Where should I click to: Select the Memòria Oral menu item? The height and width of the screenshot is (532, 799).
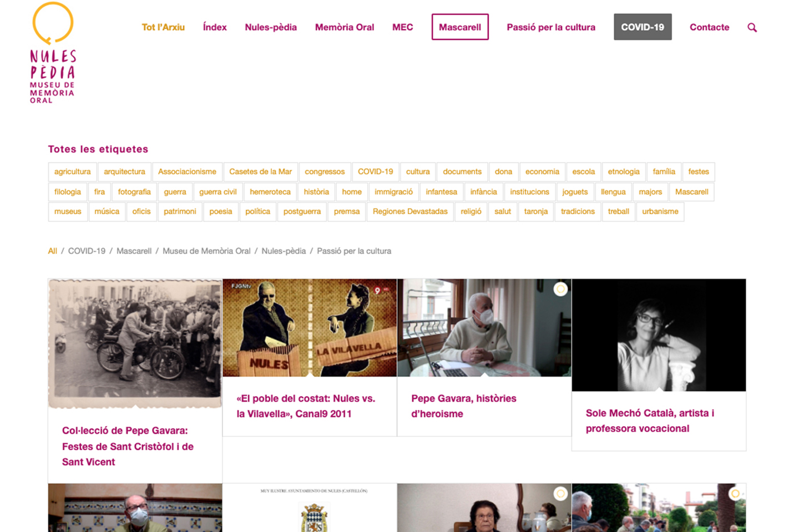point(345,27)
